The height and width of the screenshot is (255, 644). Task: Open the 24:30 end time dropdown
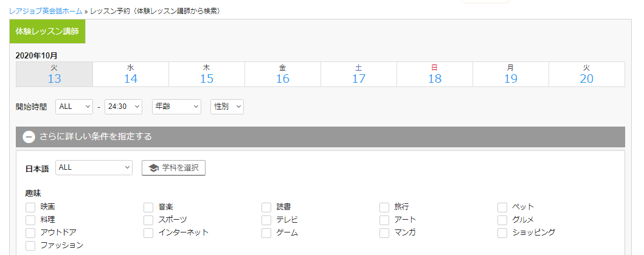(x=123, y=107)
